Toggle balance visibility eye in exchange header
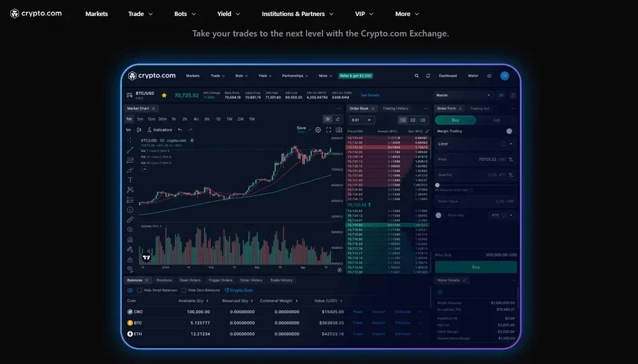This screenshot has width=638, height=364. click(489, 76)
